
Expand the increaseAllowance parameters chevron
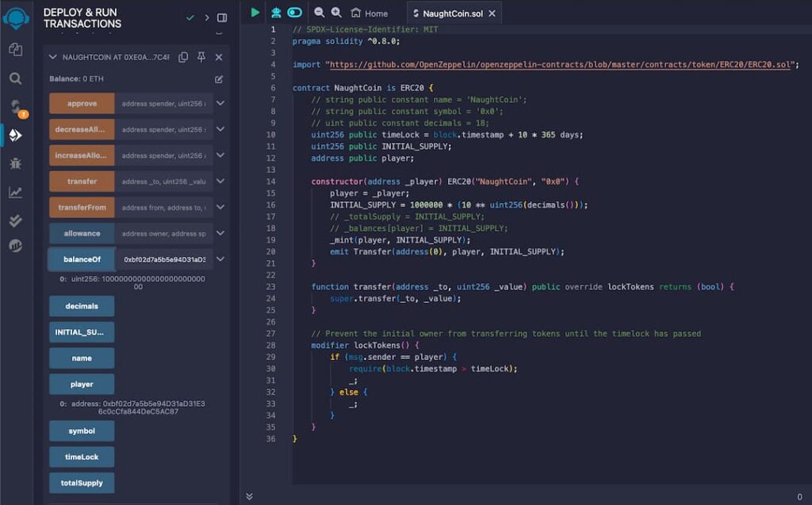pos(220,155)
